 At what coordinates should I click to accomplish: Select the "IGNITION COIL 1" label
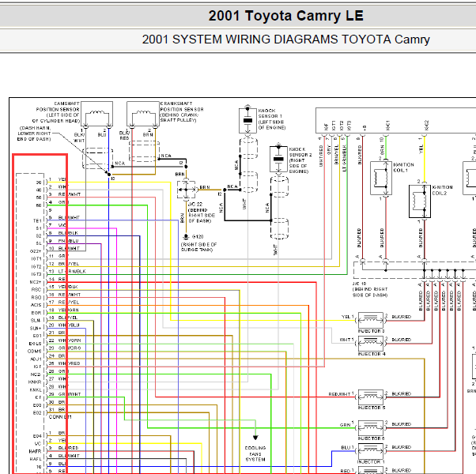(x=403, y=167)
